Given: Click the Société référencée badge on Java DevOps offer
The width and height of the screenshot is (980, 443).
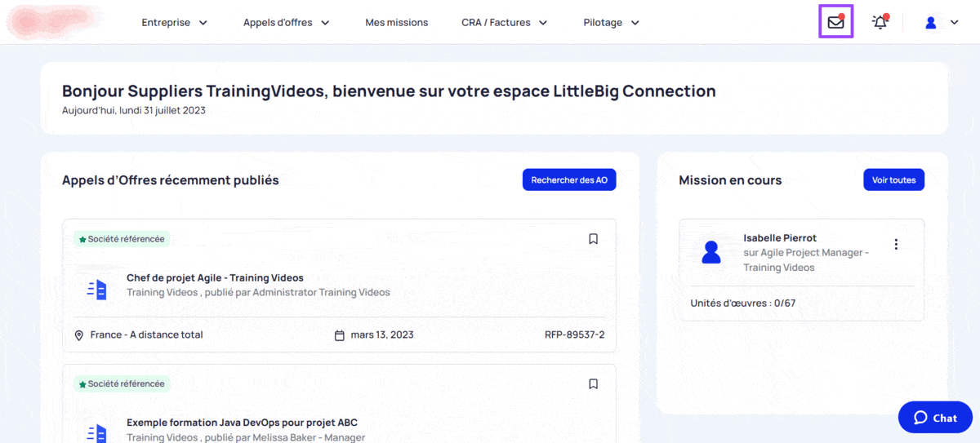Looking at the screenshot, I should (122, 383).
